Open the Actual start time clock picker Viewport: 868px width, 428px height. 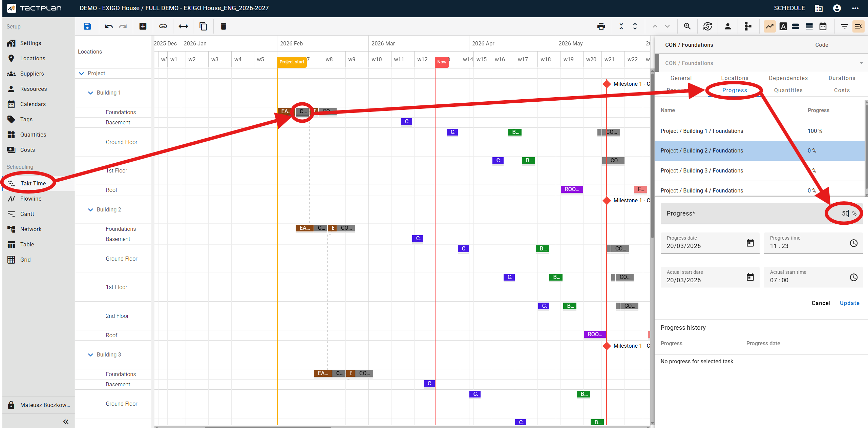coord(854,277)
